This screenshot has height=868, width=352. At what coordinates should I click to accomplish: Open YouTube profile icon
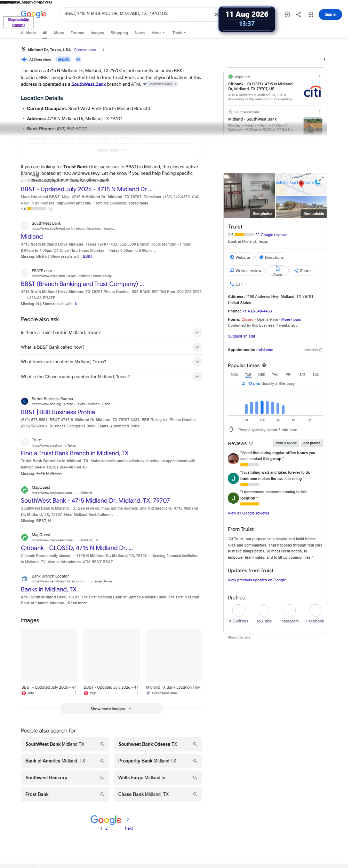tap(264, 610)
